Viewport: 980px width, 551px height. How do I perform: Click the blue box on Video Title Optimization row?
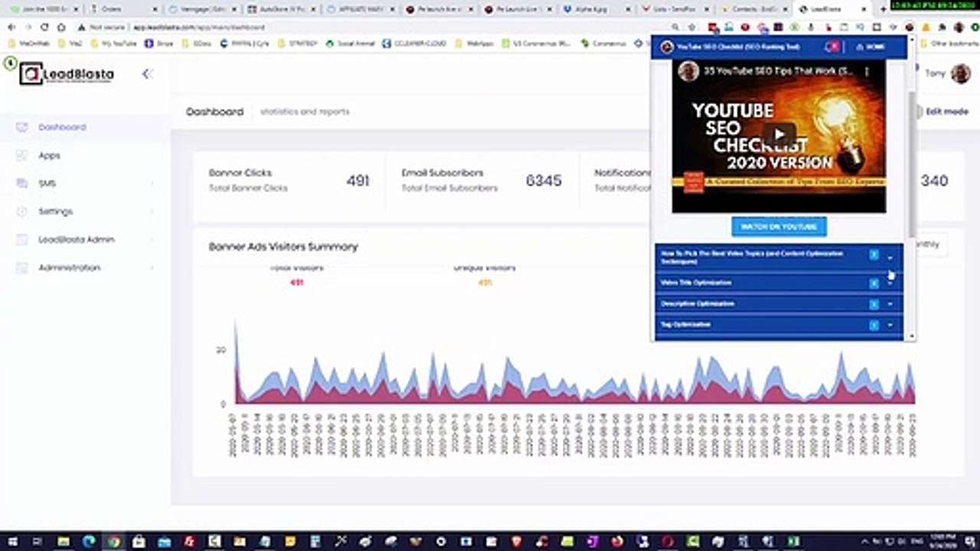pyautogui.click(x=874, y=283)
